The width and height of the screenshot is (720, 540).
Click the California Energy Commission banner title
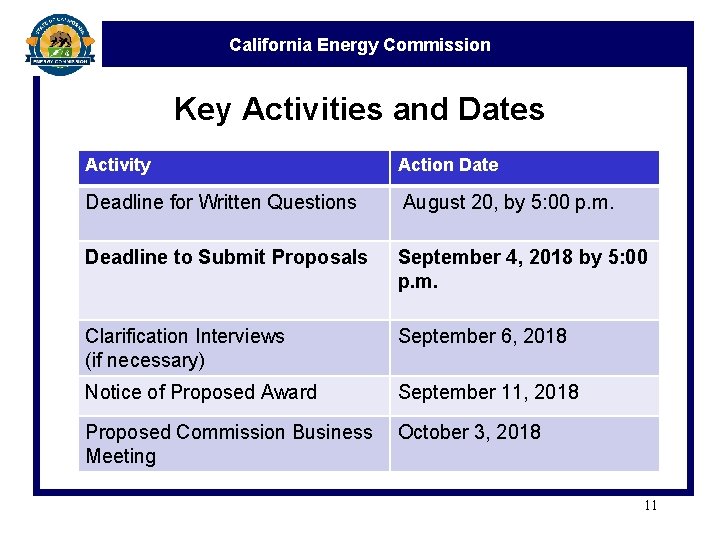point(360,45)
